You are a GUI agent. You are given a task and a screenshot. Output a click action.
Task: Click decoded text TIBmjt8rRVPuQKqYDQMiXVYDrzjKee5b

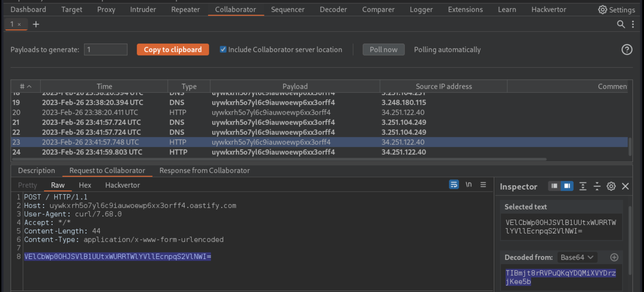click(561, 277)
